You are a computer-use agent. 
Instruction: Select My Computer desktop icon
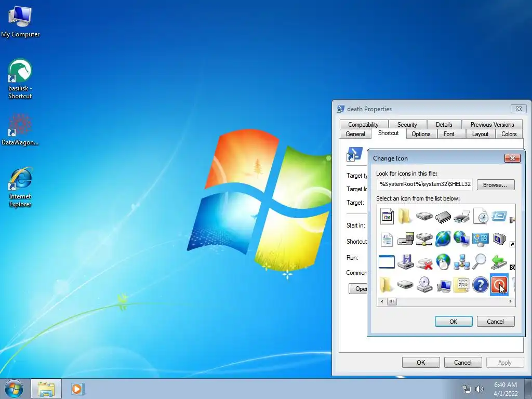tap(20, 21)
